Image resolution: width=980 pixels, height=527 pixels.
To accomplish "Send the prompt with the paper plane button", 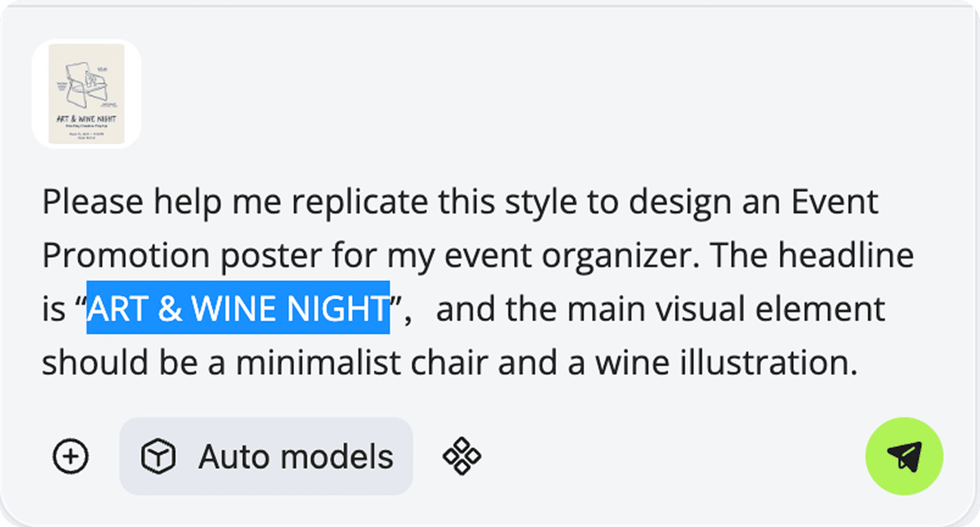I will click(904, 456).
